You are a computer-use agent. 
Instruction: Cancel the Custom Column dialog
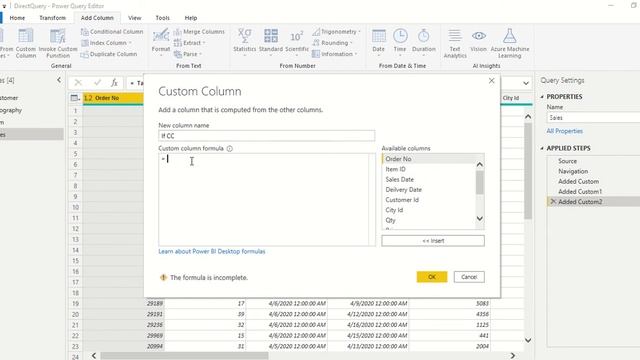[469, 277]
